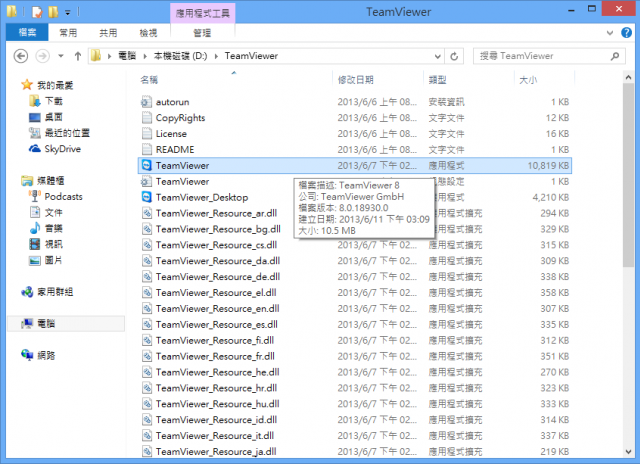Click the Back navigation arrow
This screenshot has width=640, height=464.
tap(21, 56)
